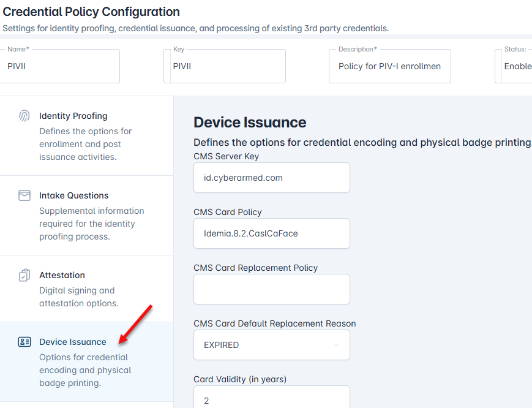The image size is (532, 408).
Task: Click the CMS Server Key input
Action: [271, 178]
